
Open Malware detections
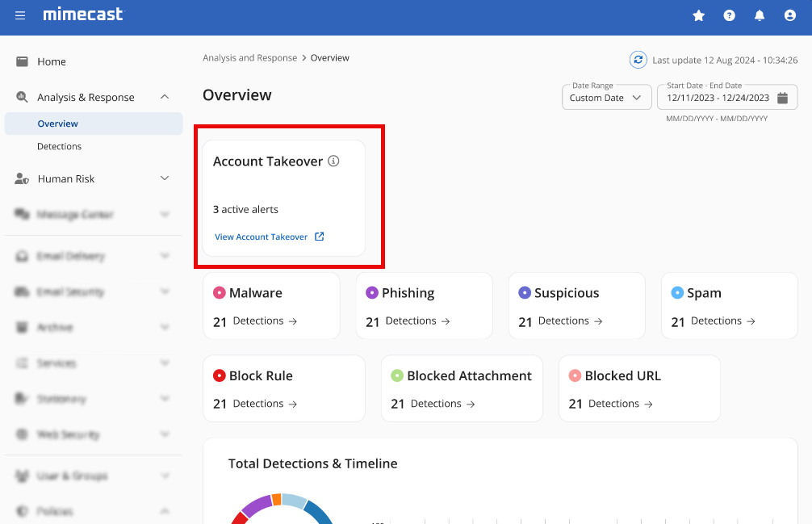click(265, 321)
